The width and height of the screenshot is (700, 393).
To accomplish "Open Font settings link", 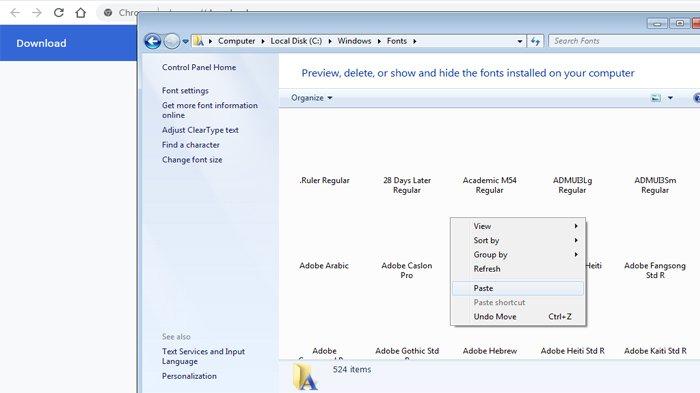I will (185, 91).
